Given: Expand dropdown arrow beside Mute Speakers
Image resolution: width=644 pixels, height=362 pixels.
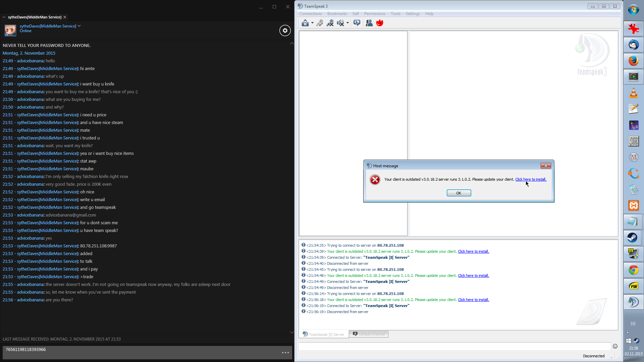Looking at the screenshot, I should 347,23.
